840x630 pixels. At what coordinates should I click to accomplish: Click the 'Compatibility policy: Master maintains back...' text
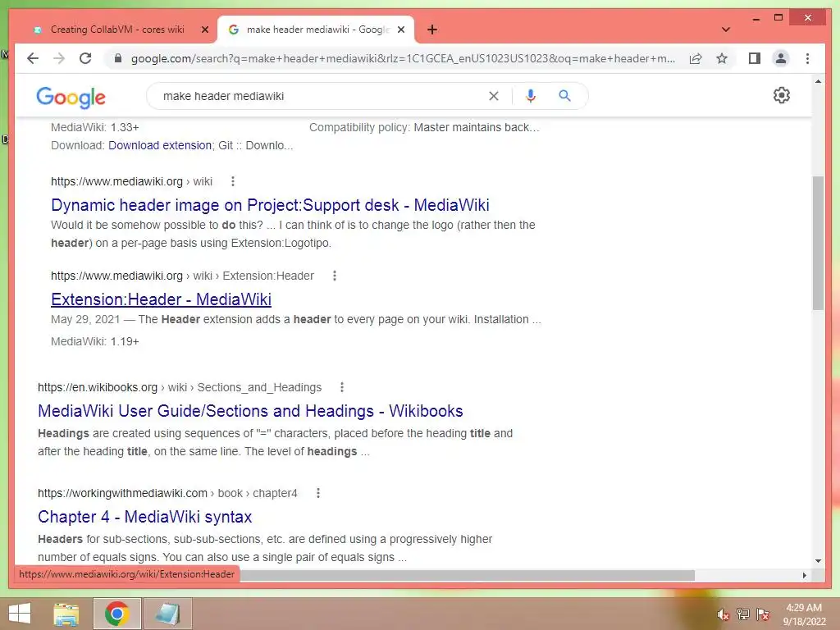(424, 127)
